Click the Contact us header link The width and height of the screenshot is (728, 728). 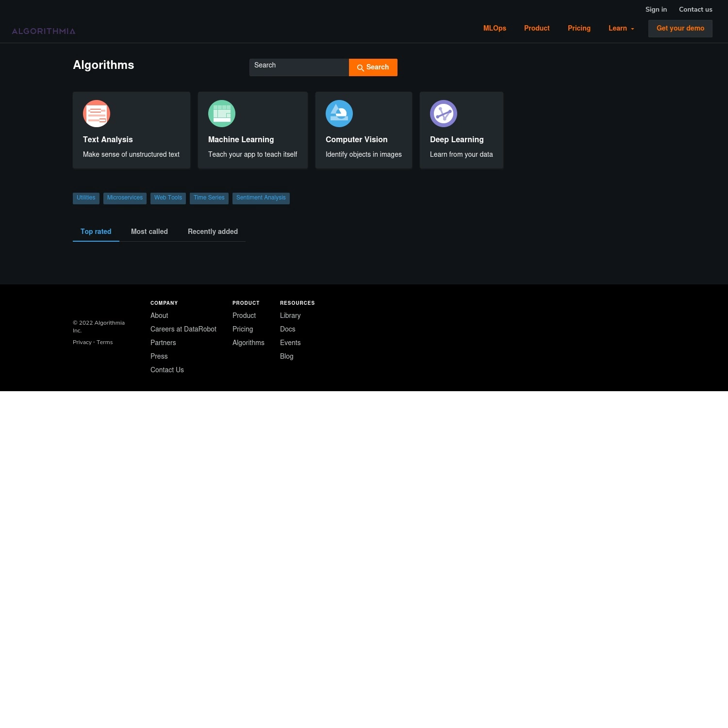pyautogui.click(x=695, y=9)
